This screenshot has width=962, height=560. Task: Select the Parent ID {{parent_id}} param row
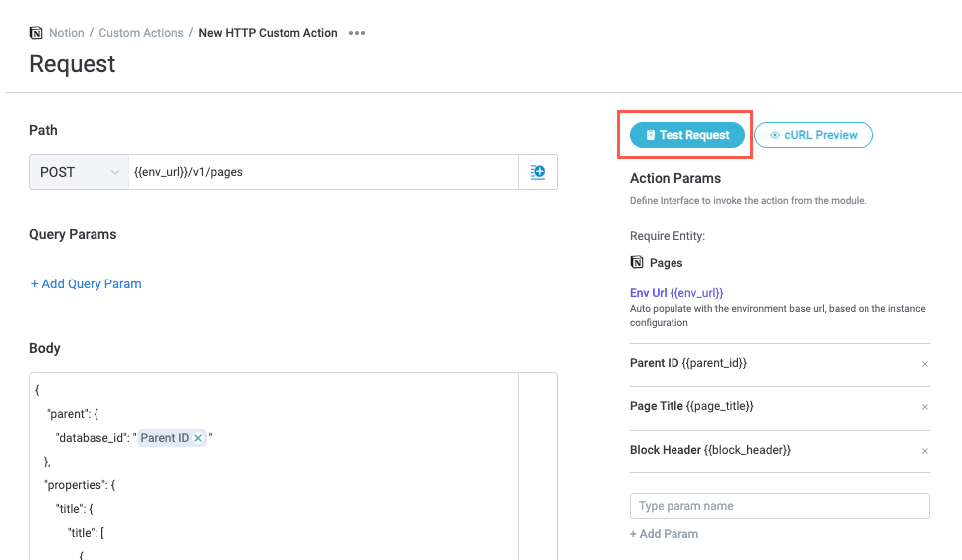pyautogui.click(x=780, y=364)
